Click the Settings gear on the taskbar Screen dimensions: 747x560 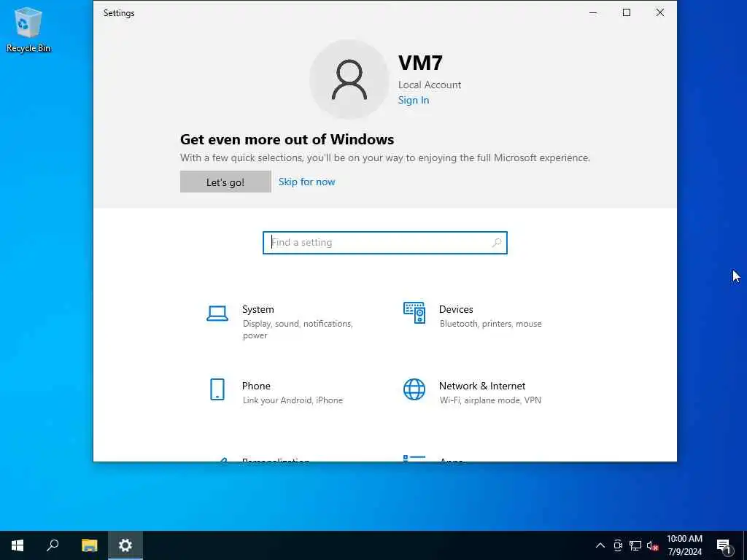(x=125, y=545)
